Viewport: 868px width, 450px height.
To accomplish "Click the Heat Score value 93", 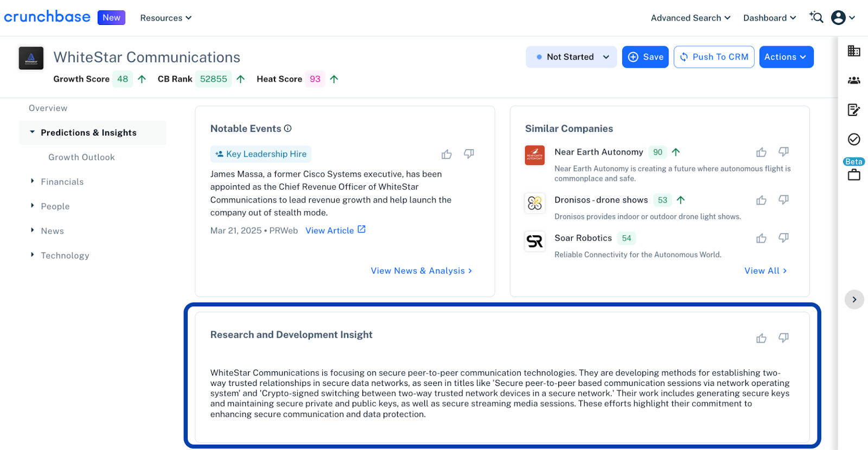I will (x=315, y=79).
